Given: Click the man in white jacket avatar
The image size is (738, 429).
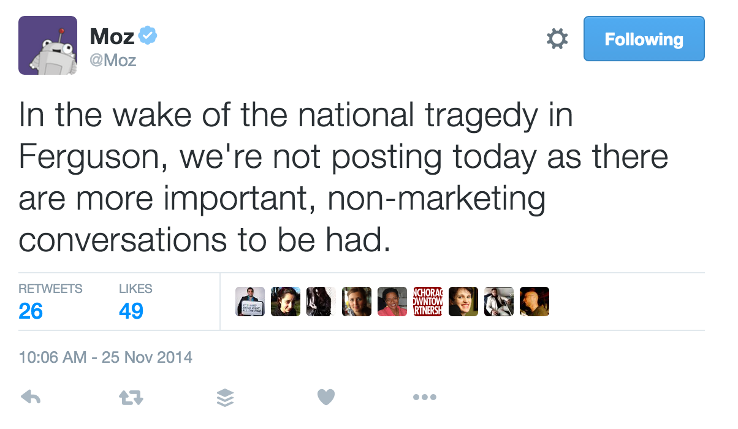Looking at the screenshot, I should pos(498,302).
